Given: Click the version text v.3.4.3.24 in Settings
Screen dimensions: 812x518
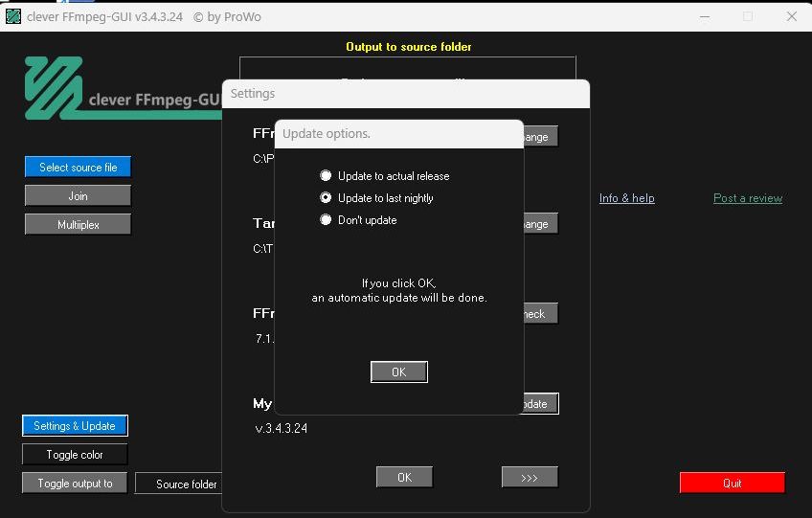Looking at the screenshot, I should pos(282,428).
